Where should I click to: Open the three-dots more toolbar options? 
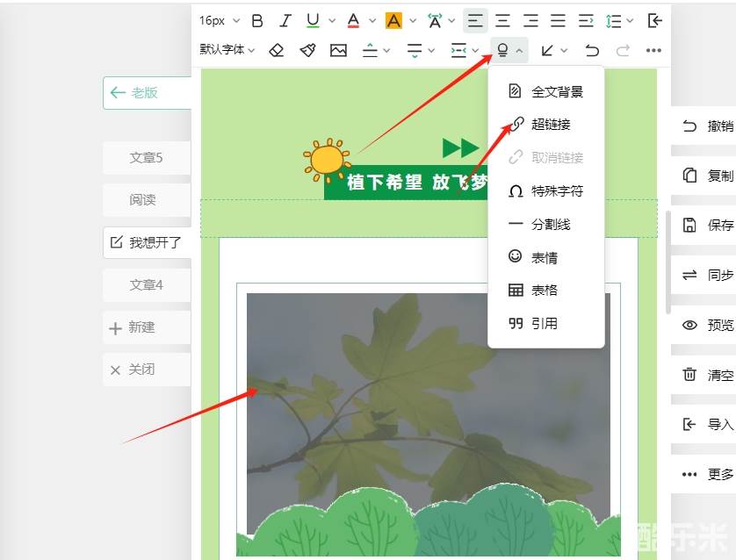pos(653,50)
